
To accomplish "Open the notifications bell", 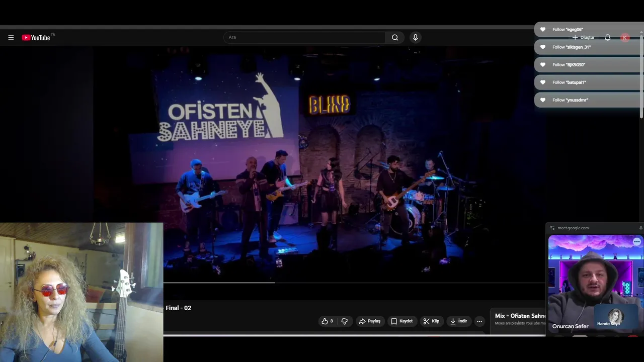I will (608, 37).
